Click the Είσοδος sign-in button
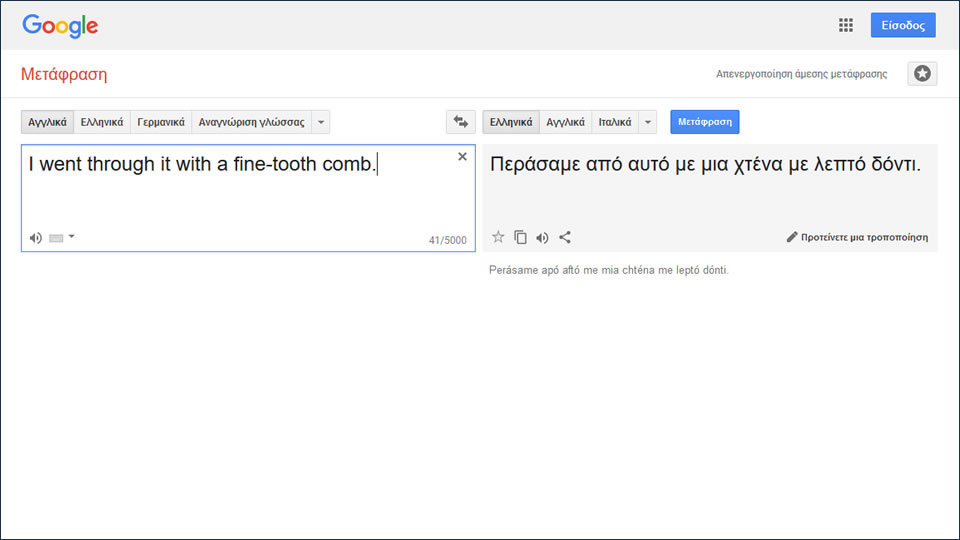The image size is (960, 540). [903, 25]
